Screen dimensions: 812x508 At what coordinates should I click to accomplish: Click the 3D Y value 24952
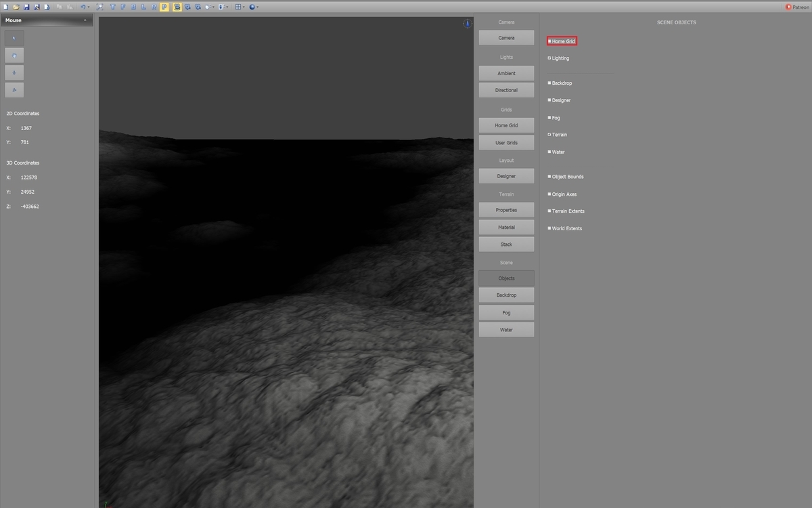[27, 192]
